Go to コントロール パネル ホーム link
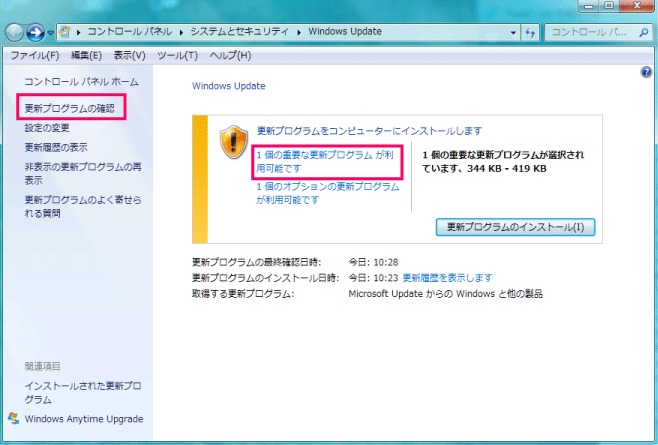The width and height of the screenshot is (658, 445). pyautogui.click(x=81, y=81)
